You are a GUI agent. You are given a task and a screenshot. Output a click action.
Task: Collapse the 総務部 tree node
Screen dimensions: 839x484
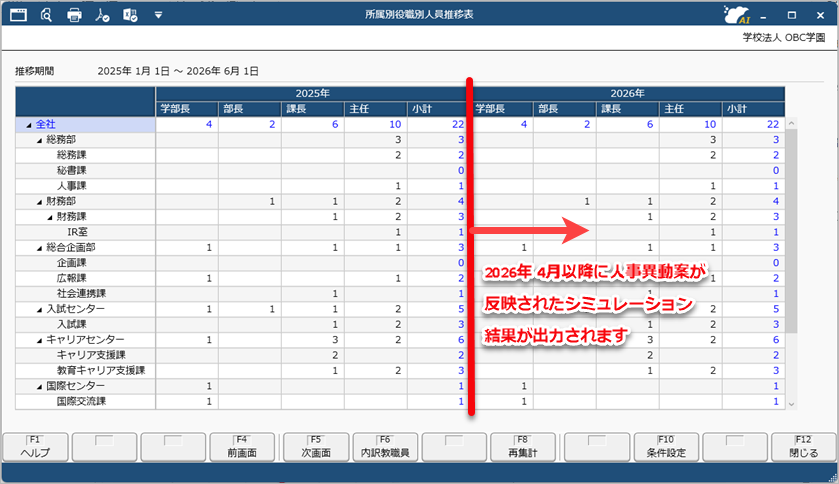point(40,140)
